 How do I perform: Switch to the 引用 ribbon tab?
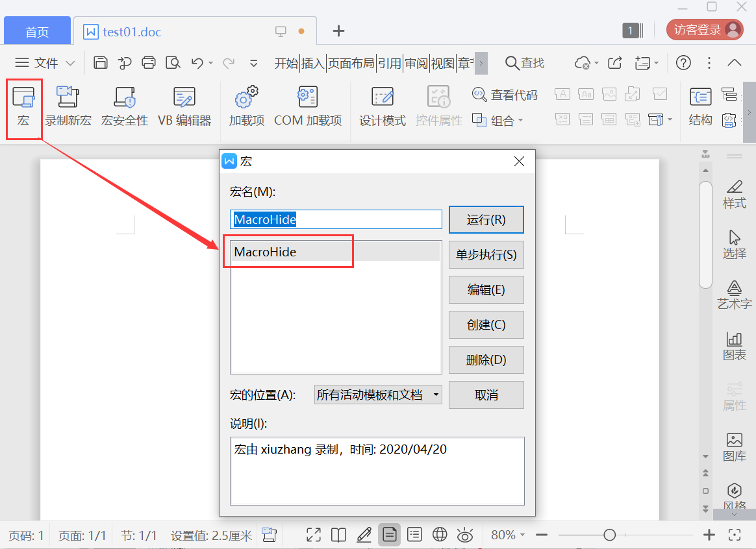pos(389,63)
